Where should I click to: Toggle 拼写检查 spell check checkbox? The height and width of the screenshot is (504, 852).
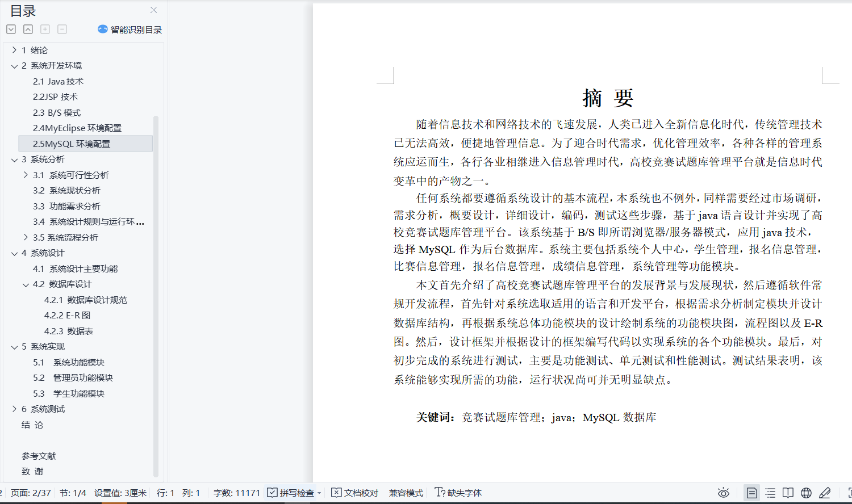273,493
